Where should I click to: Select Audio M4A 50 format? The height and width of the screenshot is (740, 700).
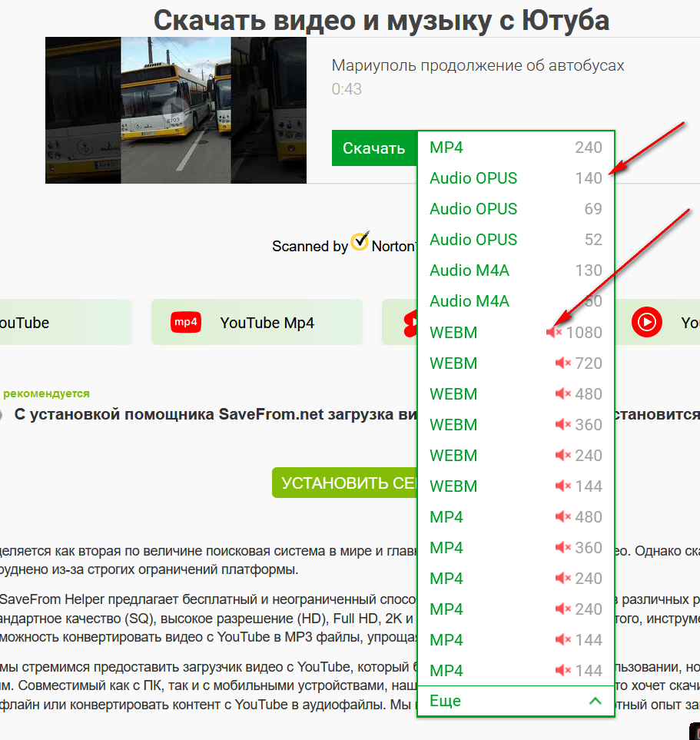pos(516,301)
